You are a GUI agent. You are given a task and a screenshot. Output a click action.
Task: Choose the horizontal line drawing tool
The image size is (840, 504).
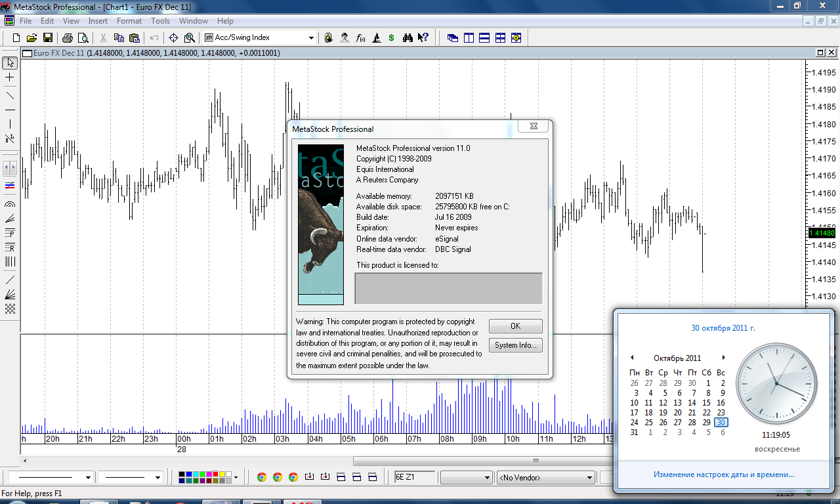[10, 110]
